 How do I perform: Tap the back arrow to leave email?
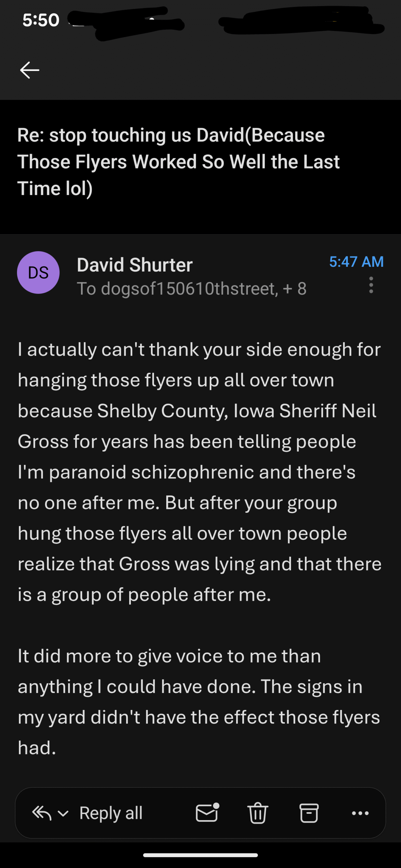click(30, 70)
